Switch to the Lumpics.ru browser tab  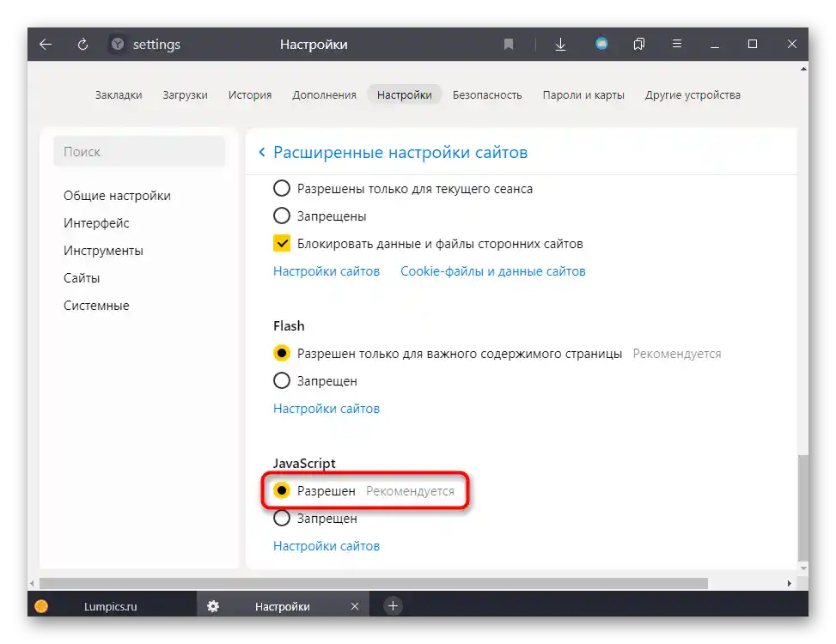point(112,606)
